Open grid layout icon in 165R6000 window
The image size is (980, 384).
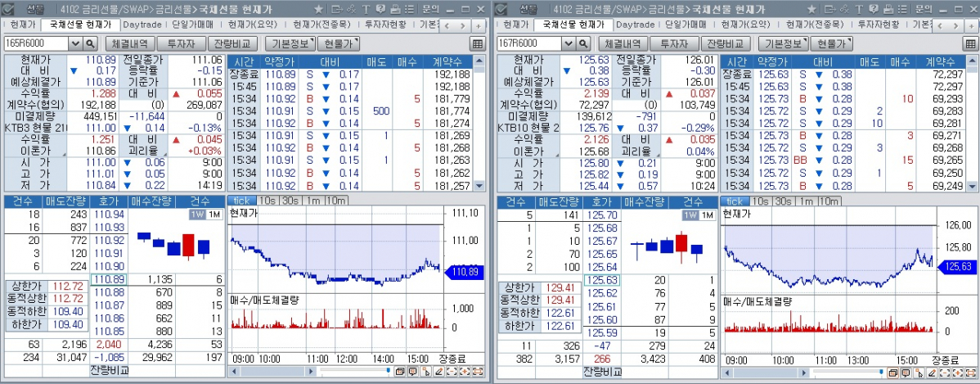[478, 43]
